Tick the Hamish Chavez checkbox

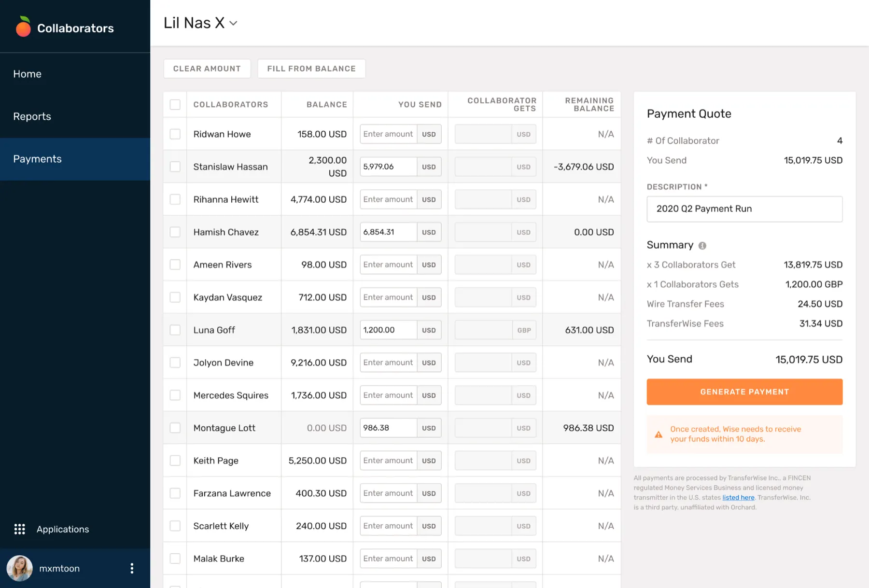(x=175, y=232)
